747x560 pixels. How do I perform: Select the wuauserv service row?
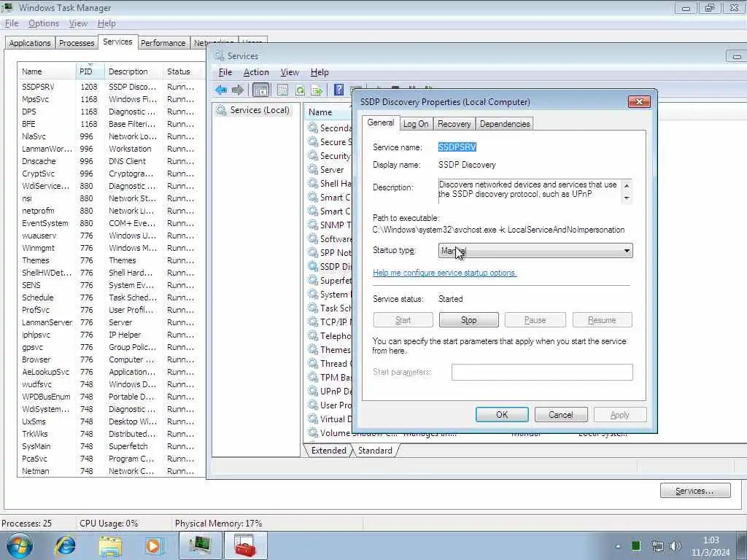111,236
